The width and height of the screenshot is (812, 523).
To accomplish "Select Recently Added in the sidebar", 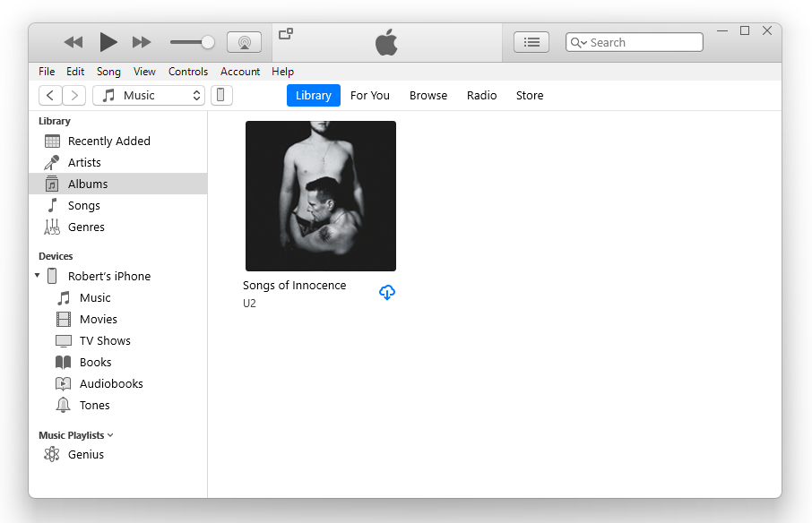I will 118,141.
